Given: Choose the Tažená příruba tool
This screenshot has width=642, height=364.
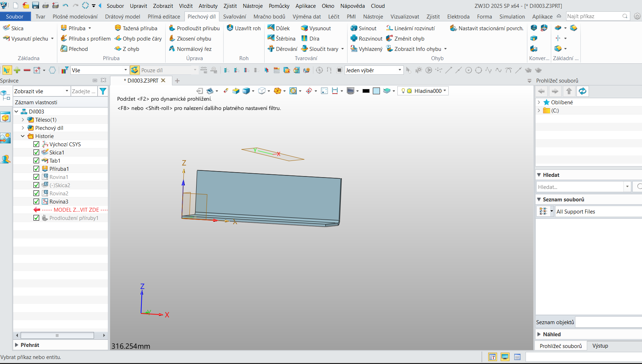Looking at the screenshot, I should (x=136, y=28).
